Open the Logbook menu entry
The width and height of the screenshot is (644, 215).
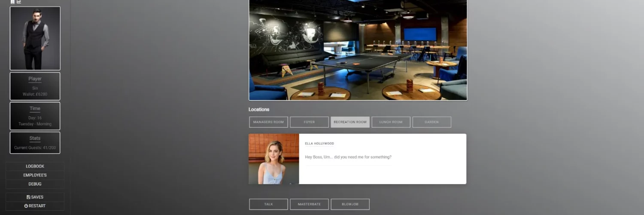tap(35, 166)
